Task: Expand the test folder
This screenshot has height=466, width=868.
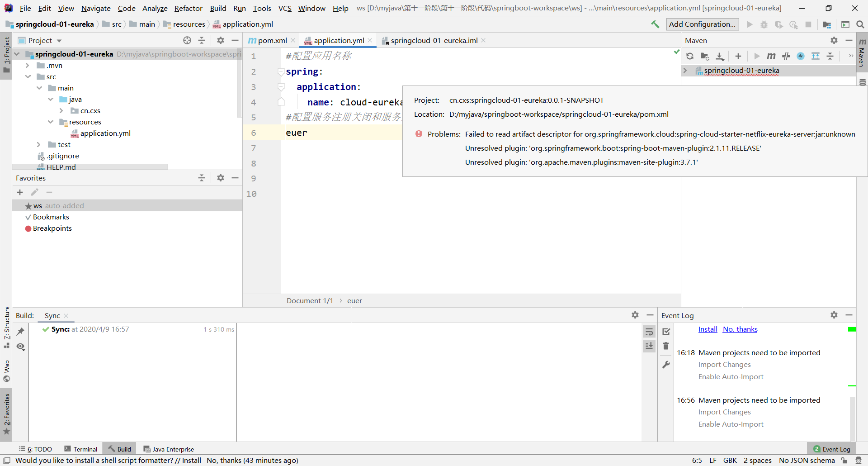Action: [x=39, y=145]
